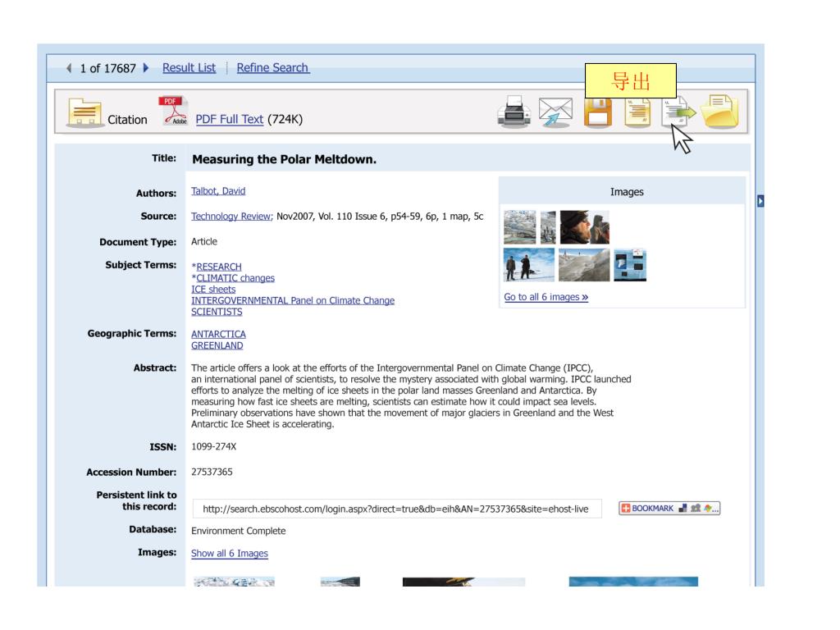Click Document Type value Article
This screenshot has height=630, width=840.
(x=204, y=242)
